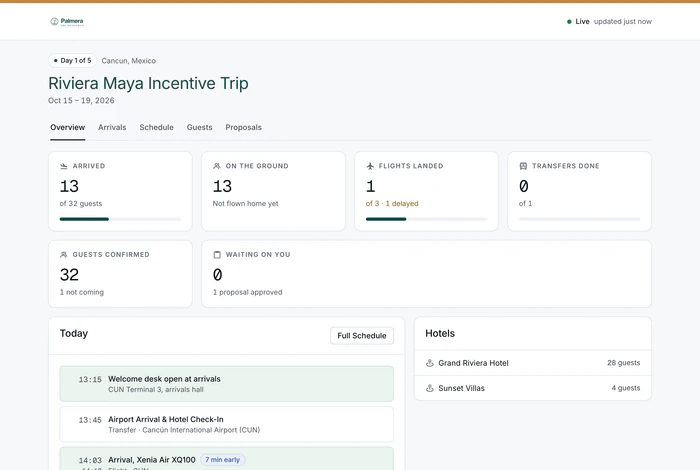Click the Palmera logo
The image size is (700, 470).
[67, 21]
